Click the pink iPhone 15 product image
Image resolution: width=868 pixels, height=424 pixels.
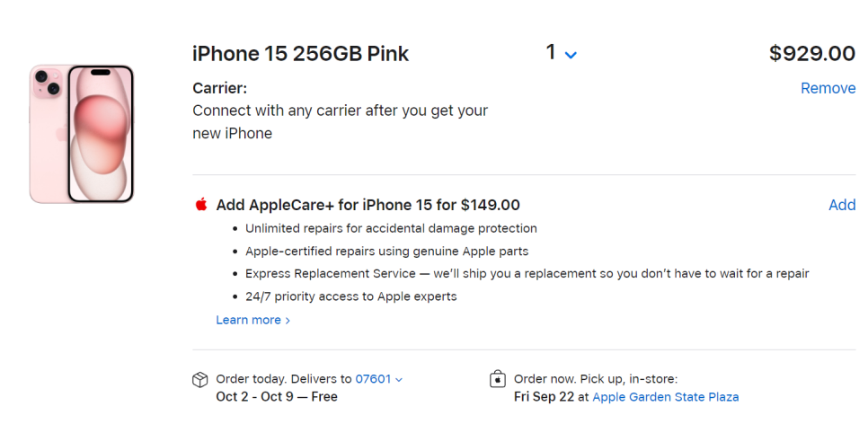point(82,134)
